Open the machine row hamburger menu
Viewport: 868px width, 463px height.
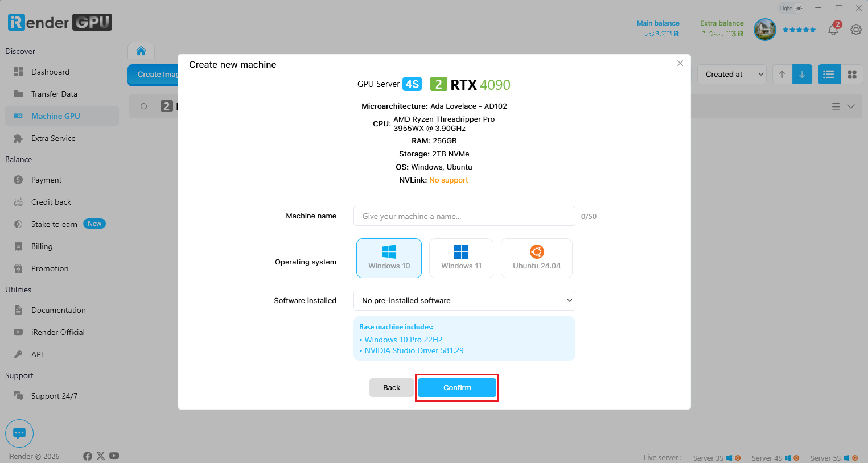[836, 106]
